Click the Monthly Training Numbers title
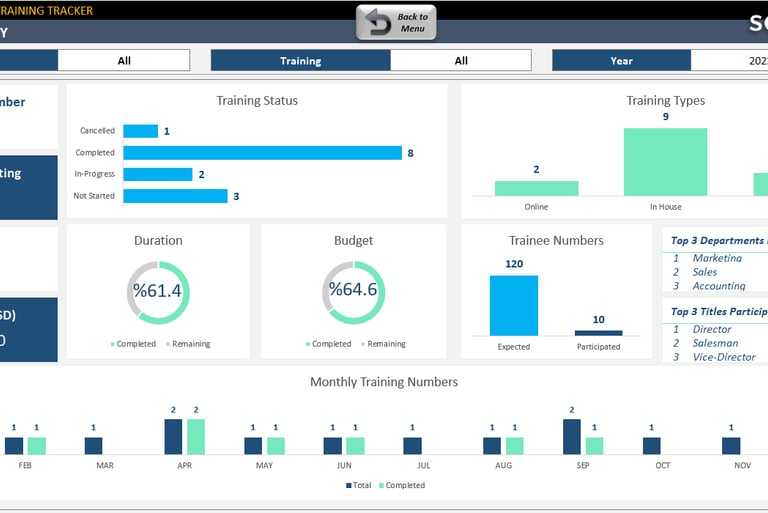This screenshot has height=513, width=768. click(384, 382)
